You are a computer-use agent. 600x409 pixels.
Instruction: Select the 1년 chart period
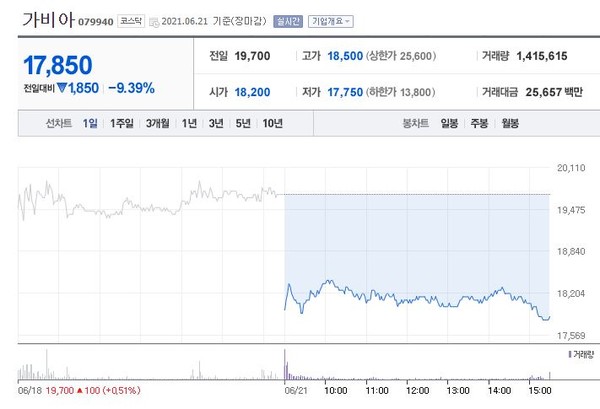coord(189,123)
